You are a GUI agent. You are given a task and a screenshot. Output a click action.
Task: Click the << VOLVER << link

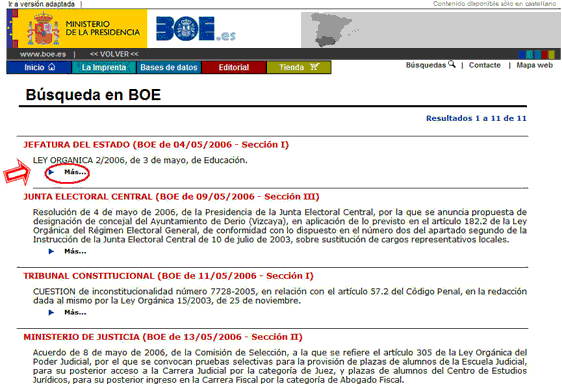tap(114, 54)
